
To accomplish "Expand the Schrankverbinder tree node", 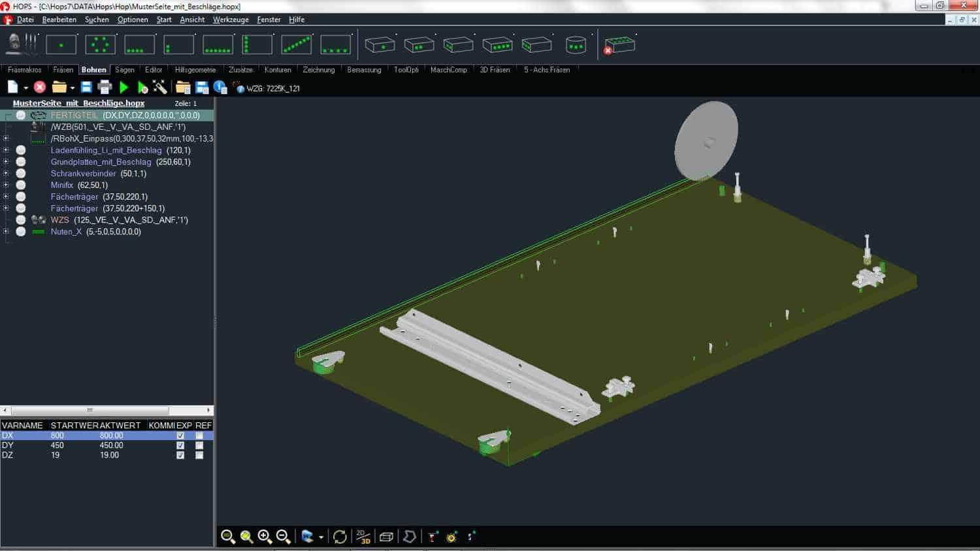I will (6, 173).
